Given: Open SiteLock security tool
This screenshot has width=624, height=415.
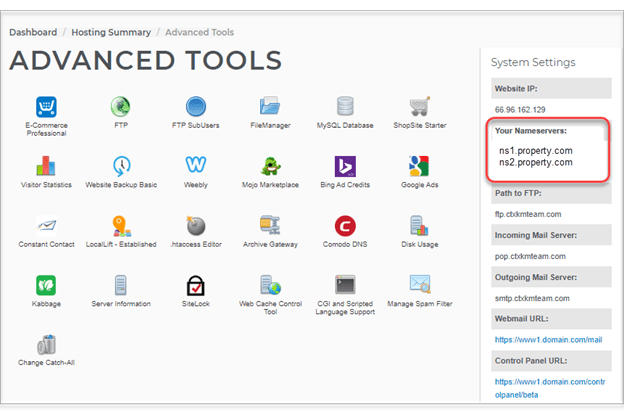Looking at the screenshot, I should (196, 286).
